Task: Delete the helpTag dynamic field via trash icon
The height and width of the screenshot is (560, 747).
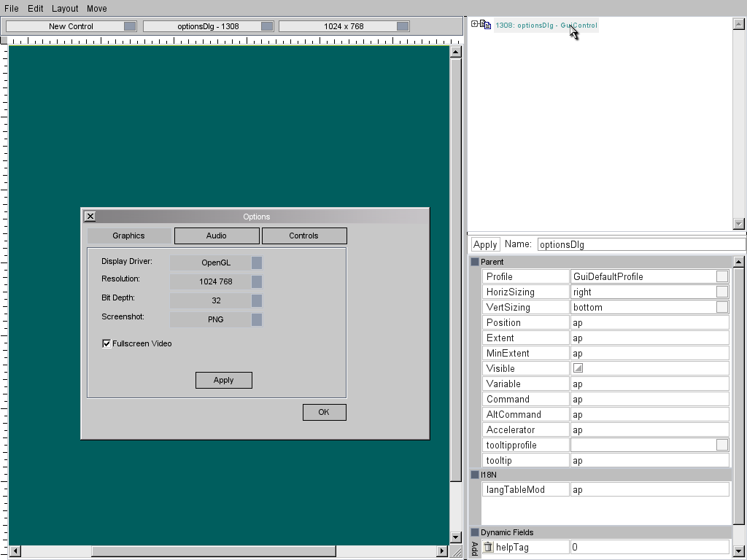Action: coord(489,547)
